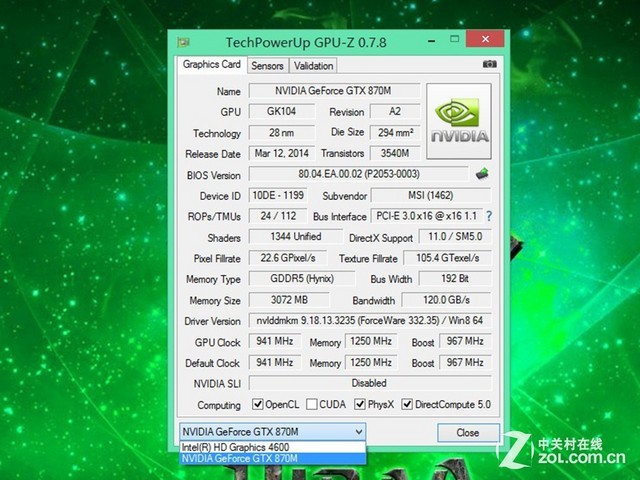Click Bus Width field 192 Bit
The image size is (640, 480).
(455, 279)
